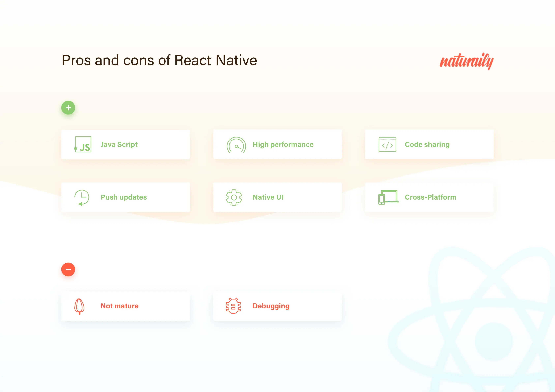Click the bug icon beside Debugging
The image size is (555, 392).
coord(233,306)
